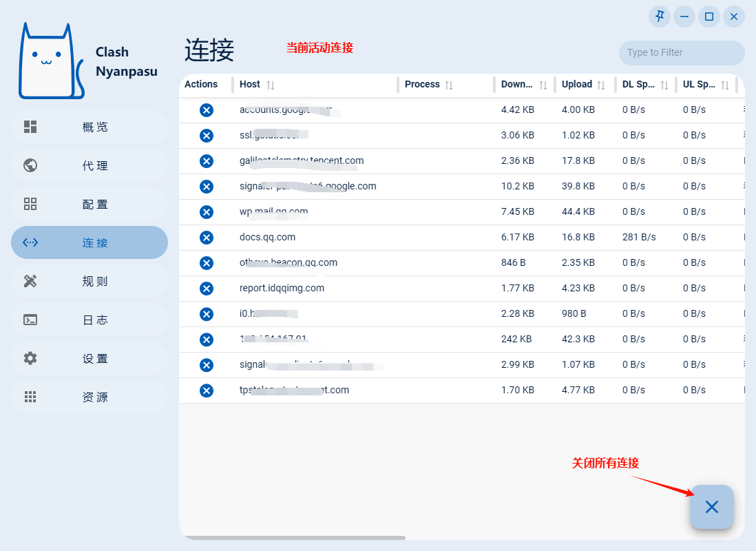Open the 规则 rules tools icon
Image resolution: width=756 pixels, height=551 pixels.
(30, 281)
